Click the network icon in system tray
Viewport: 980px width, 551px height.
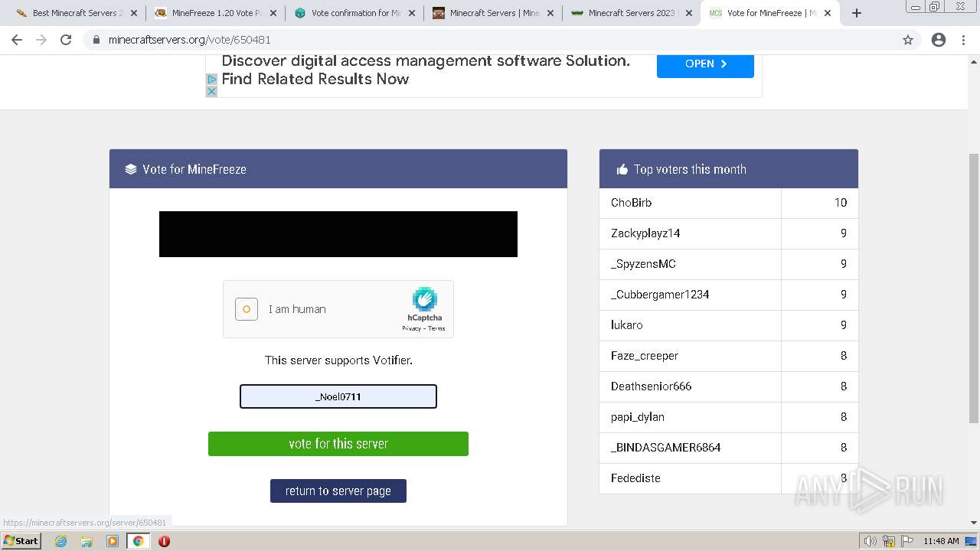click(889, 541)
